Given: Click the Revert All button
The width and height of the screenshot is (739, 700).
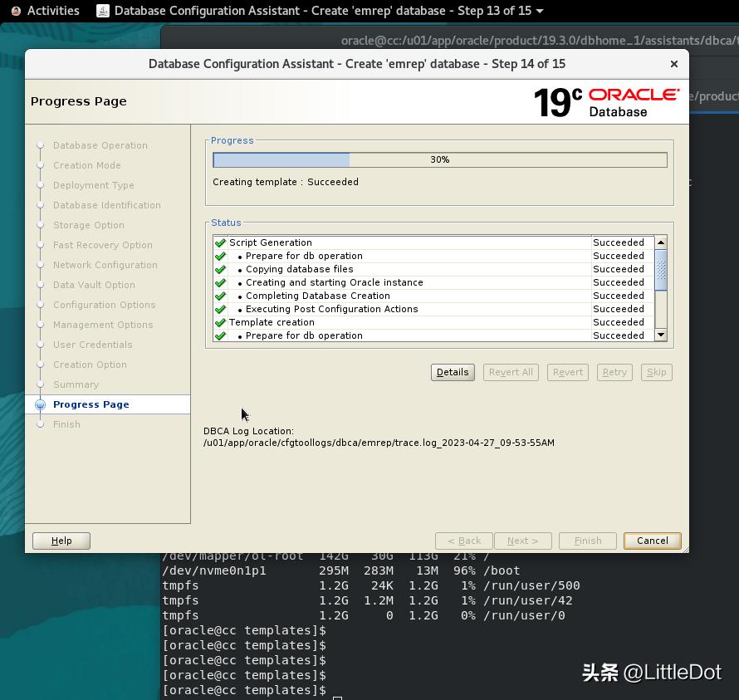Looking at the screenshot, I should [x=511, y=372].
